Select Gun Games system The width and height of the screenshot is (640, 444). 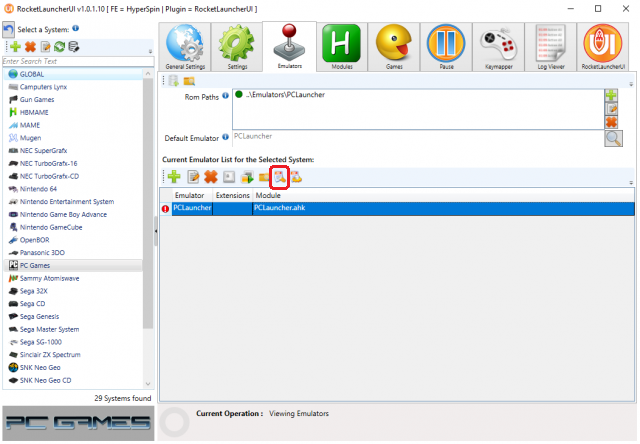coord(73,100)
